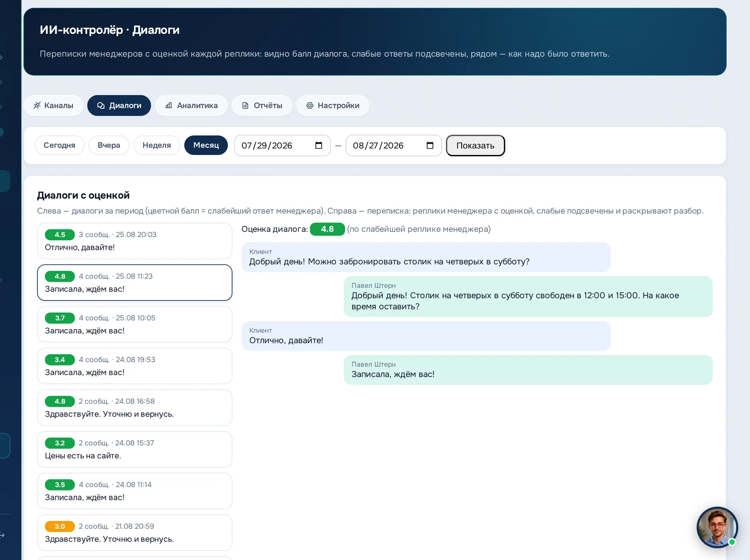Click Павел Штерн's reply about 12:00 and 15:00
The image size is (750, 560).
pos(528,297)
